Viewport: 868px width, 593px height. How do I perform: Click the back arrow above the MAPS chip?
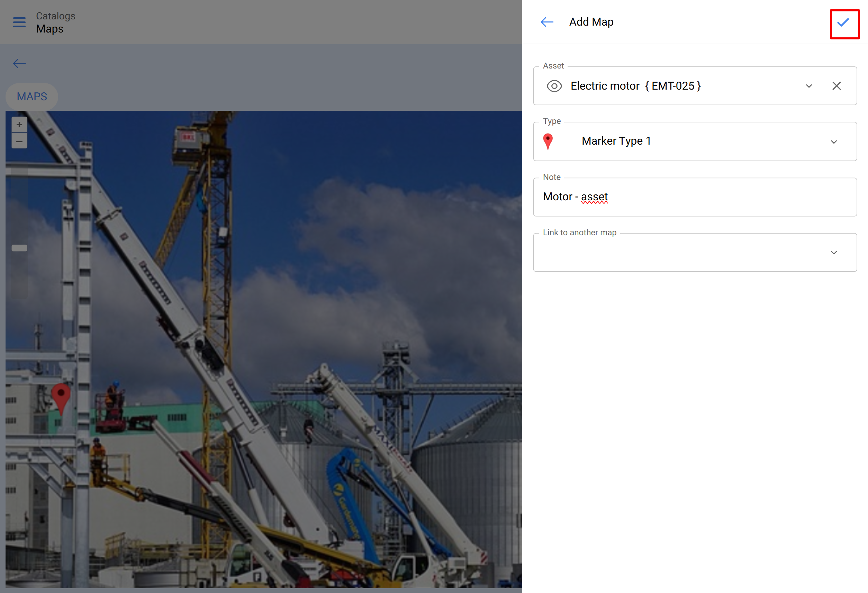click(x=19, y=63)
